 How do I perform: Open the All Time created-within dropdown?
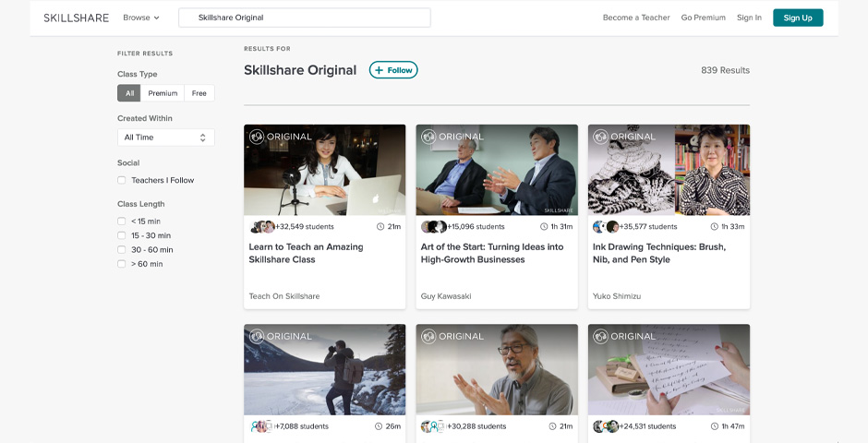(x=166, y=138)
